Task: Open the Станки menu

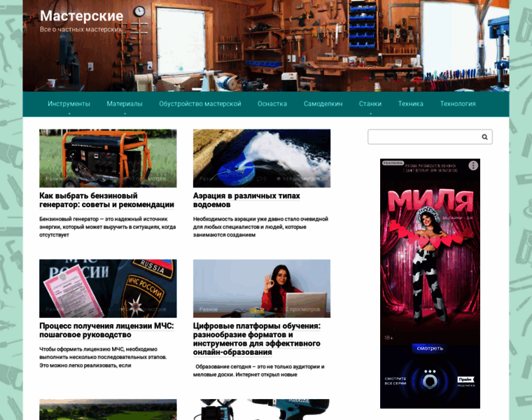Action: (x=370, y=104)
